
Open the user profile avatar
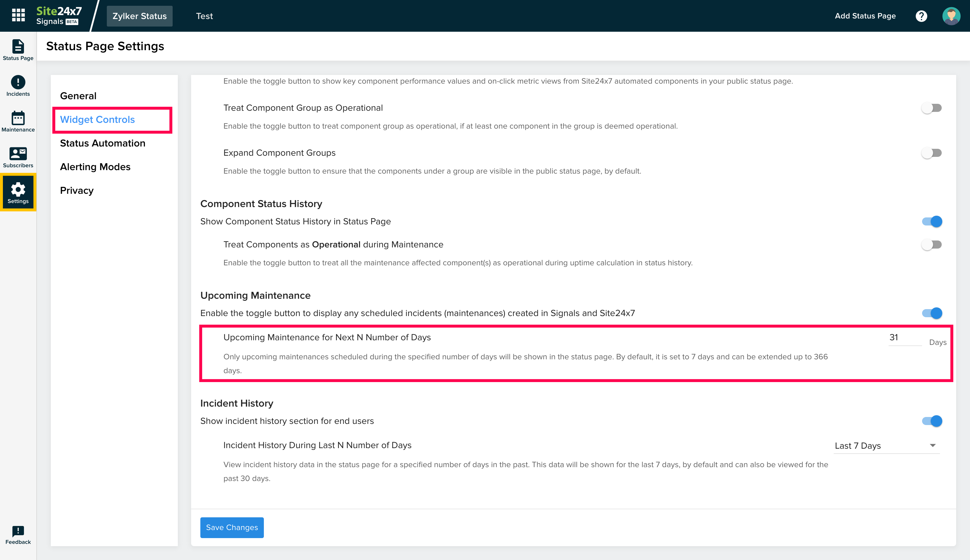[x=951, y=16]
